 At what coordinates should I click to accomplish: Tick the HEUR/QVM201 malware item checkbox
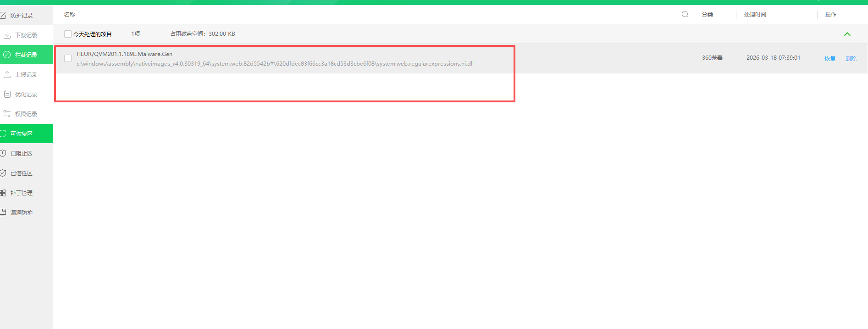click(x=68, y=58)
